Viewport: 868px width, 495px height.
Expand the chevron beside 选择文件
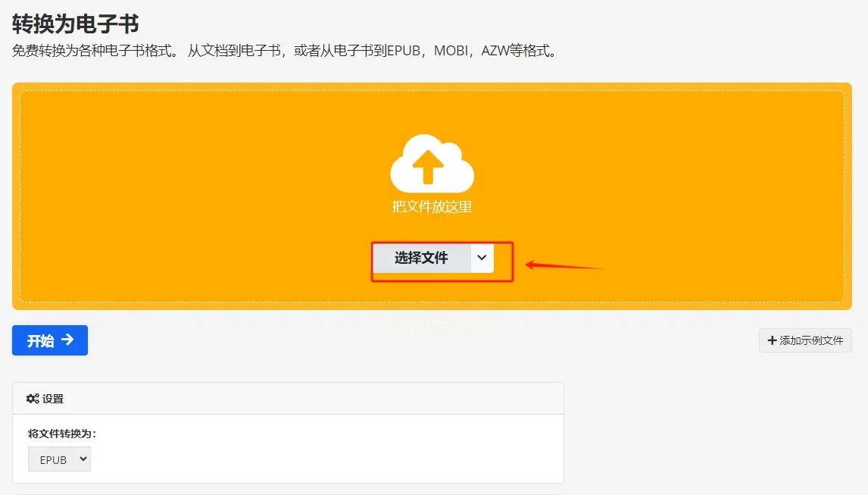tap(482, 258)
